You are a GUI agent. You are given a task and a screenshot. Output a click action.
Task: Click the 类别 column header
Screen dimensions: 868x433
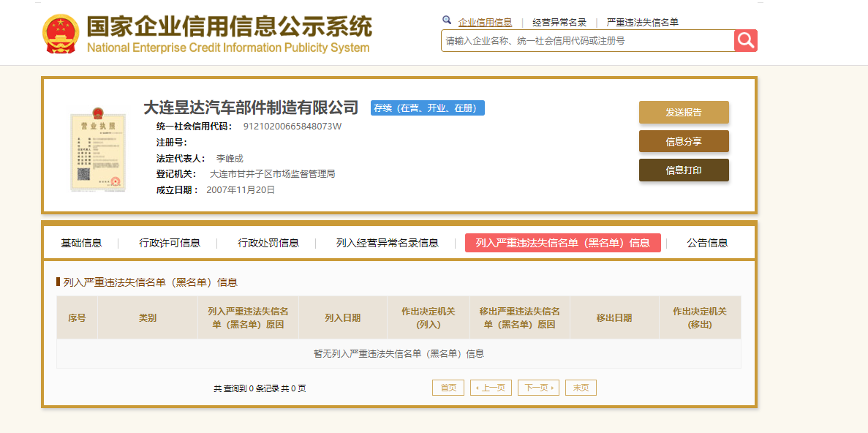(148, 318)
